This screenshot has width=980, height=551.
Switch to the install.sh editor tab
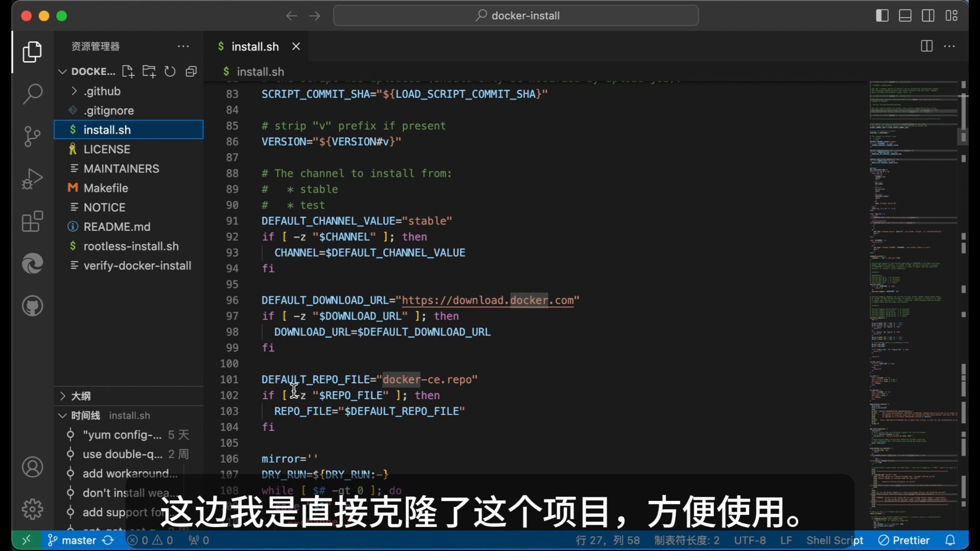(x=256, y=46)
